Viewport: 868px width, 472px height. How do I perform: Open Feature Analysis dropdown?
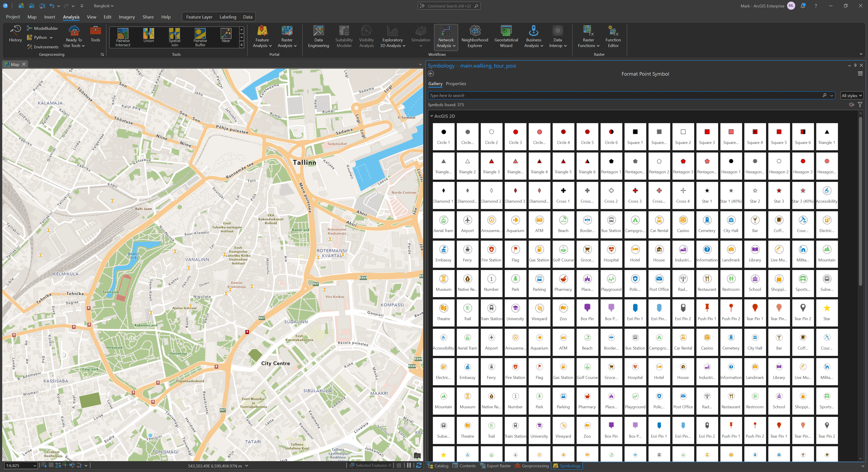pyautogui.click(x=262, y=36)
